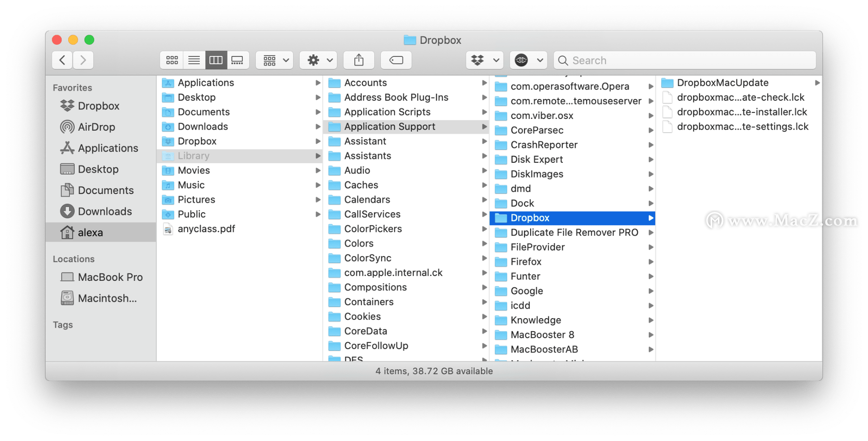Expand the Colors folder arrow

tap(484, 244)
